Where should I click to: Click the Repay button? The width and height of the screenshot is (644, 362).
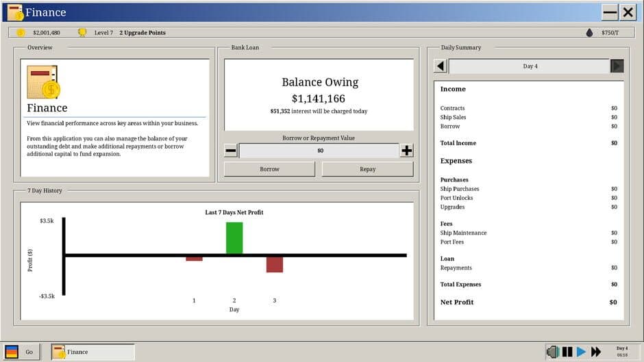[368, 169]
